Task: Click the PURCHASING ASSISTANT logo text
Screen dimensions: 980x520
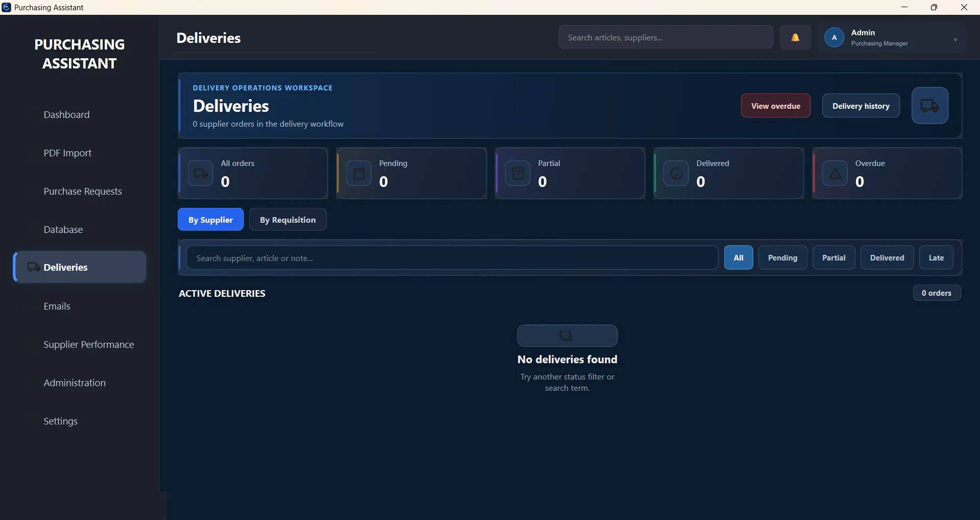Action: click(80, 54)
